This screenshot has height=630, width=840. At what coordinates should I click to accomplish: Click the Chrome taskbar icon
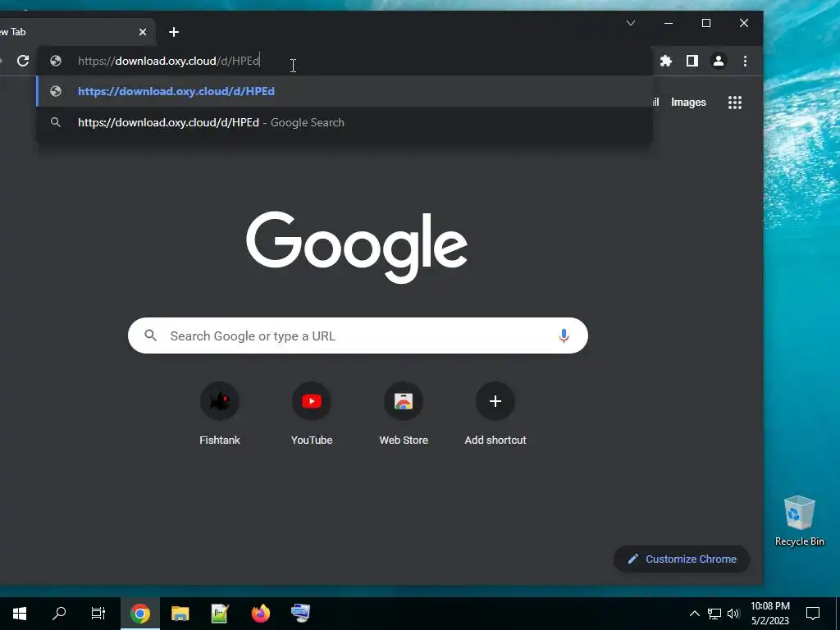pos(139,614)
